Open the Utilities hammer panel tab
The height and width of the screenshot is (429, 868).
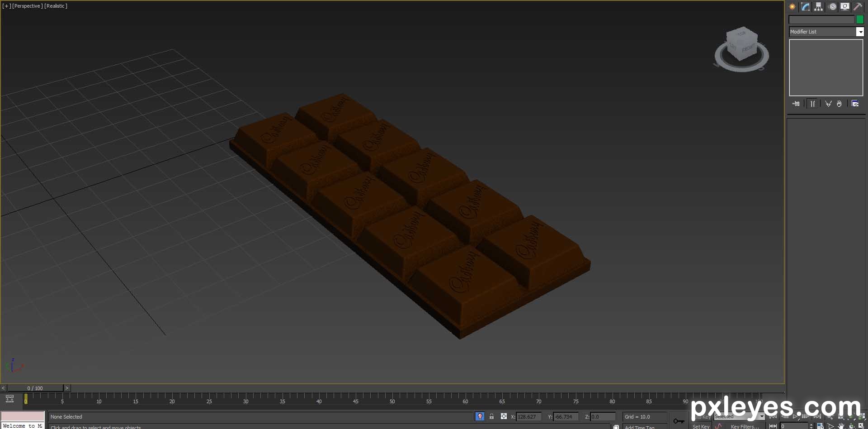(858, 7)
